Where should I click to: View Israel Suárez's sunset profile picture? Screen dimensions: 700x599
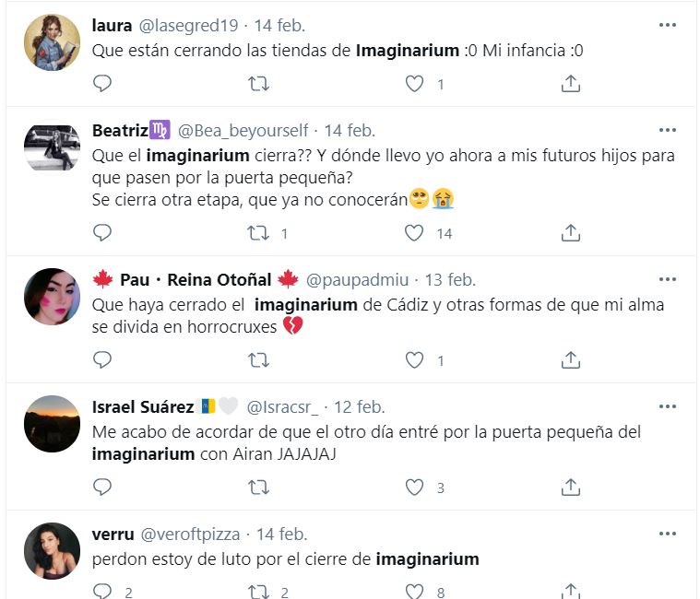(52, 424)
